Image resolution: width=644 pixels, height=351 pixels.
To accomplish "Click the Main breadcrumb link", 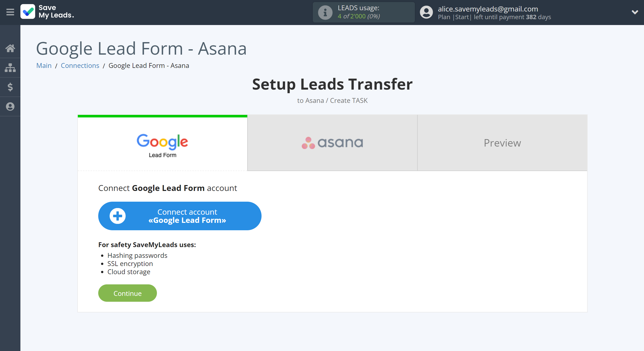I will [43, 65].
